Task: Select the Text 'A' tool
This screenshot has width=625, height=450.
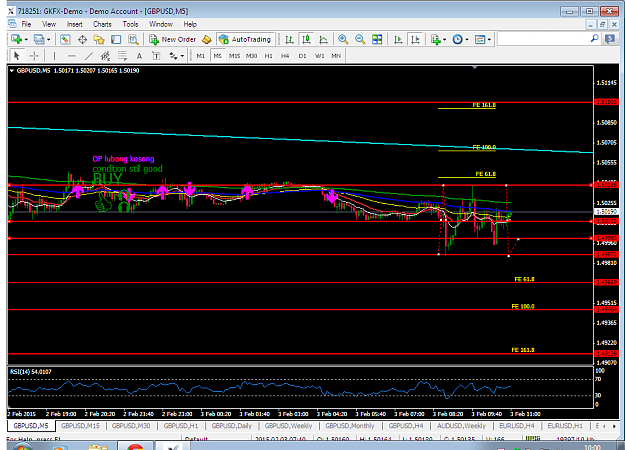Action: coord(139,56)
